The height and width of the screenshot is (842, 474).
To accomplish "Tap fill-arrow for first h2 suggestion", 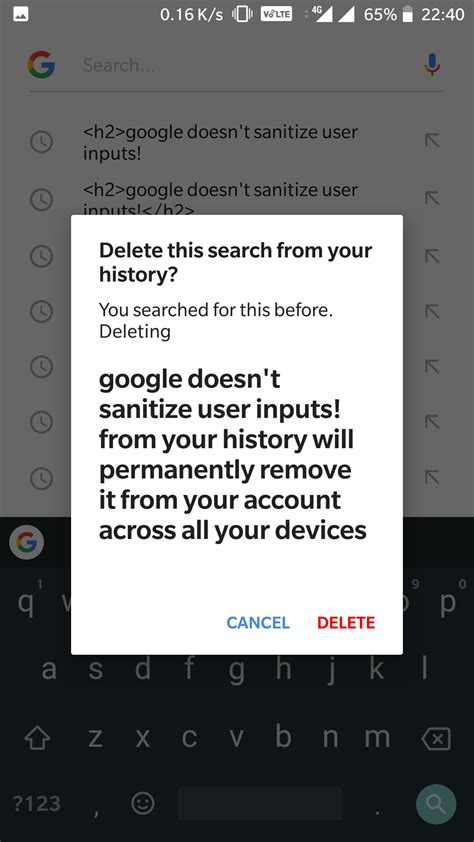I will click(x=432, y=141).
